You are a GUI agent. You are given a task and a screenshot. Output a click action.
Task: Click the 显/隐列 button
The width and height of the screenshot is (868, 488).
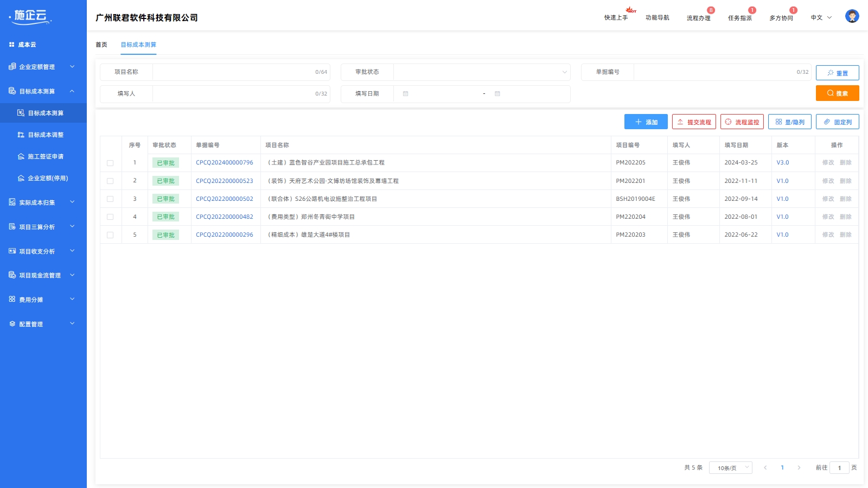[x=789, y=122]
